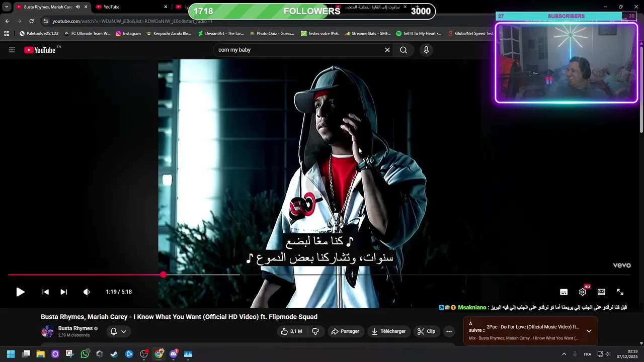The height and width of the screenshot is (362, 644).
Task: Resume the video with the play button
Action: (x=20, y=292)
